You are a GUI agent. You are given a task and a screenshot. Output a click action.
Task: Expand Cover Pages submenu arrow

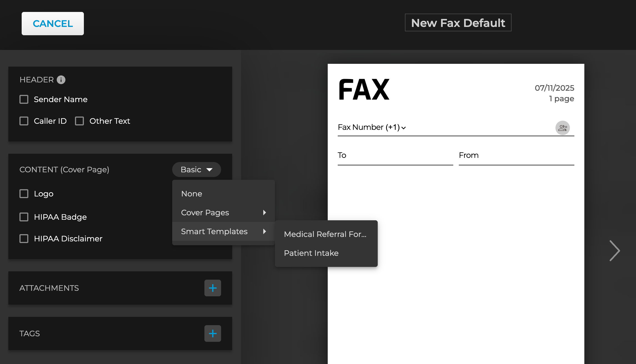click(x=264, y=213)
